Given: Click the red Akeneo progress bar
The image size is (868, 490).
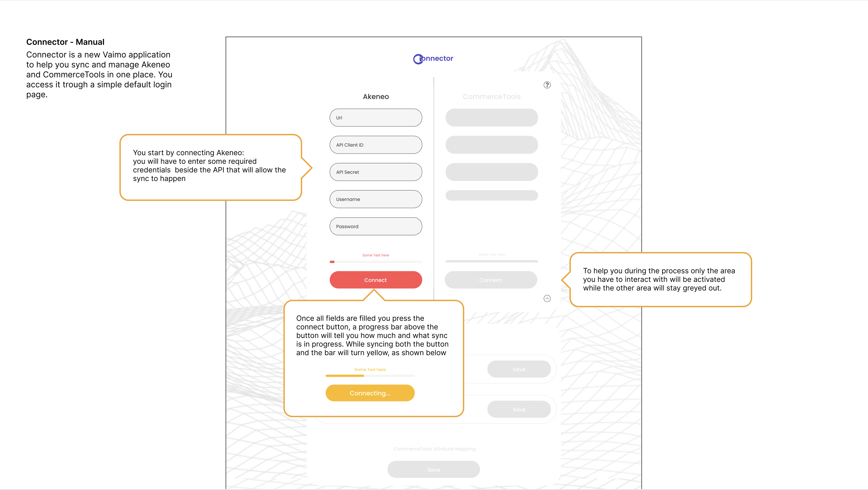Looking at the screenshot, I should [376, 262].
